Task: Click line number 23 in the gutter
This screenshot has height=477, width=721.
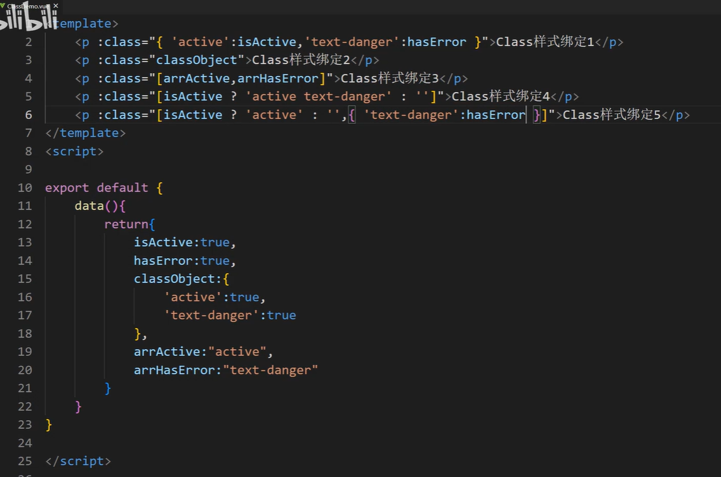Action: point(25,425)
